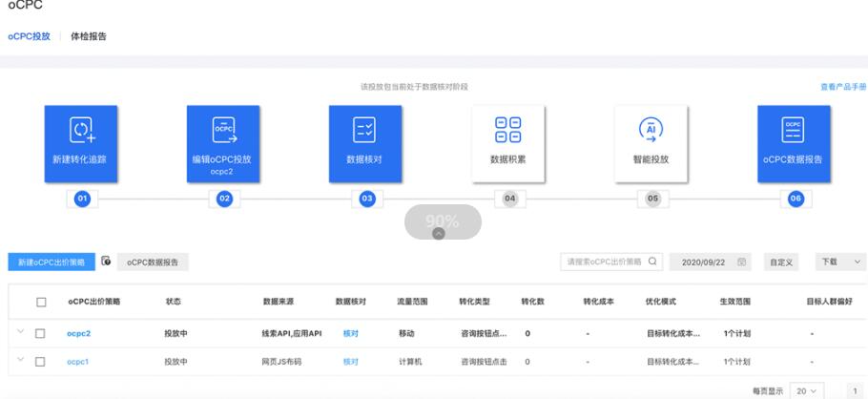The image size is (868, 399).
Task: Check the box for ocpc1 row
Action: coord(40,362)
